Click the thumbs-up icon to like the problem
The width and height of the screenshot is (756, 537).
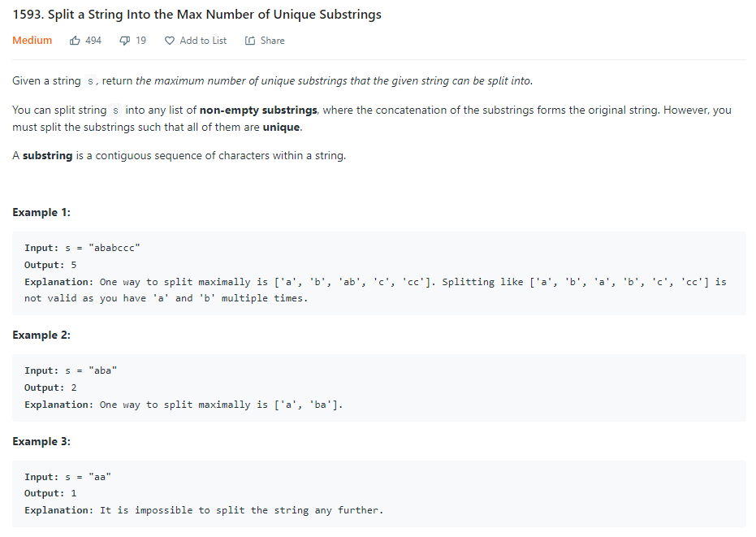pos(74,40)
